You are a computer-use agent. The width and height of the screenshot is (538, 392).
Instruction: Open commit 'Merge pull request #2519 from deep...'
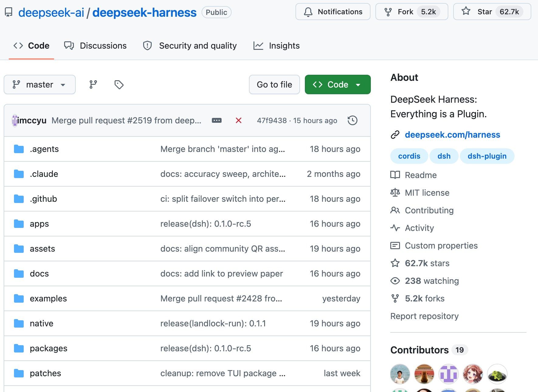[x=126, y=120]
